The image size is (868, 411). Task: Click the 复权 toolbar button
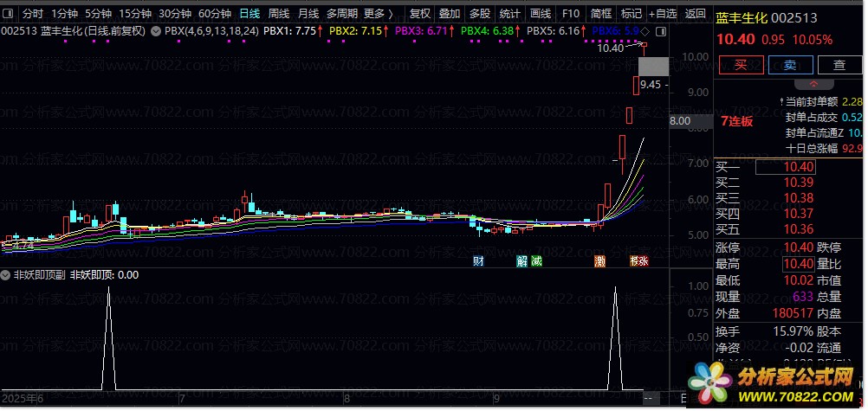[419, 14]
